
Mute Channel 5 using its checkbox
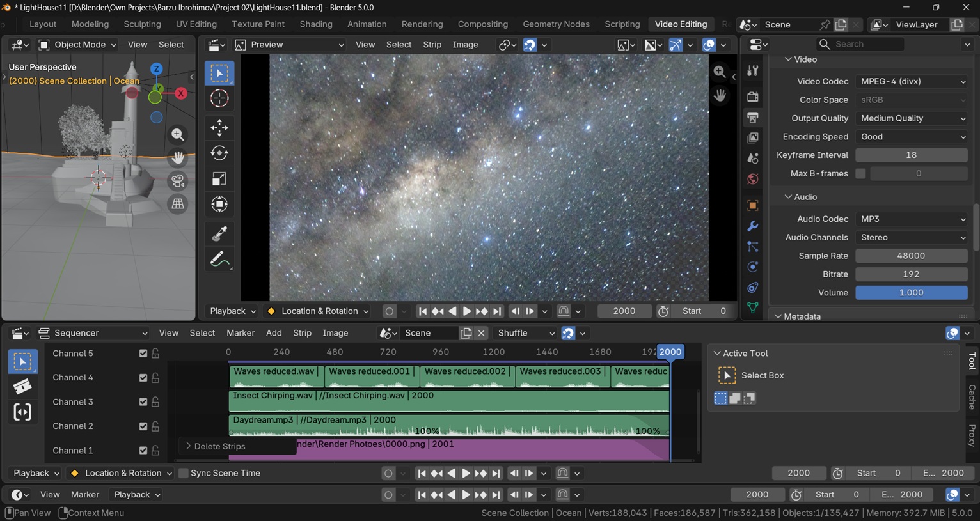(143, 354)
